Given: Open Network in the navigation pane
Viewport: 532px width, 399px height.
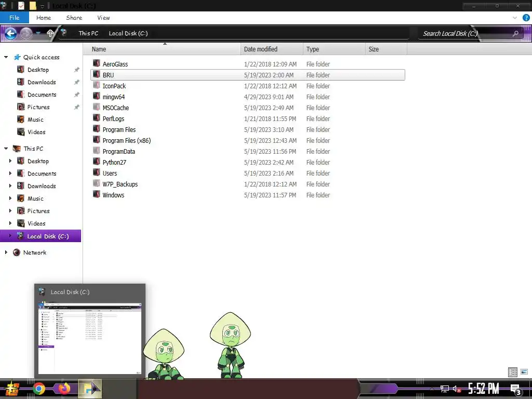Looking at the screenshot, I should click(x=35, y=252).
